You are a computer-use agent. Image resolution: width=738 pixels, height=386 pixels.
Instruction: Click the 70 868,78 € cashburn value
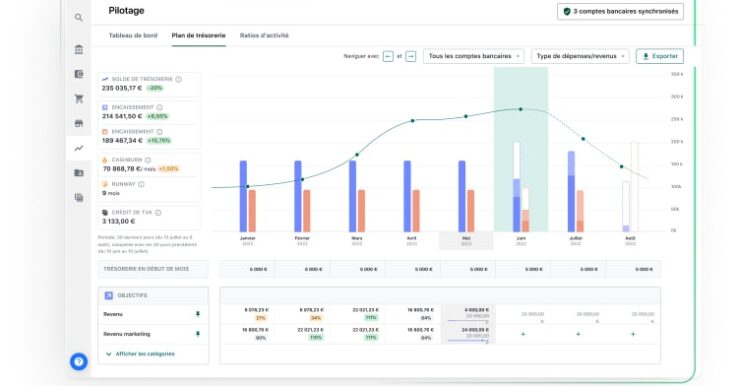(122, 169)
